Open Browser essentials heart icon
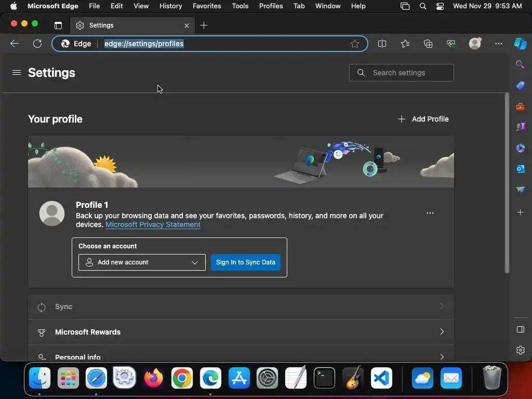The width and height of the screenshot is (532, 399). point(451,44)
